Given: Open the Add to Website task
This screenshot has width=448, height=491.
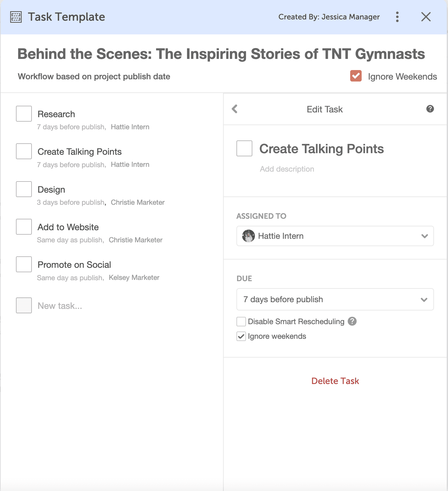Looking at the screenshot, I should tap(68, 227).
